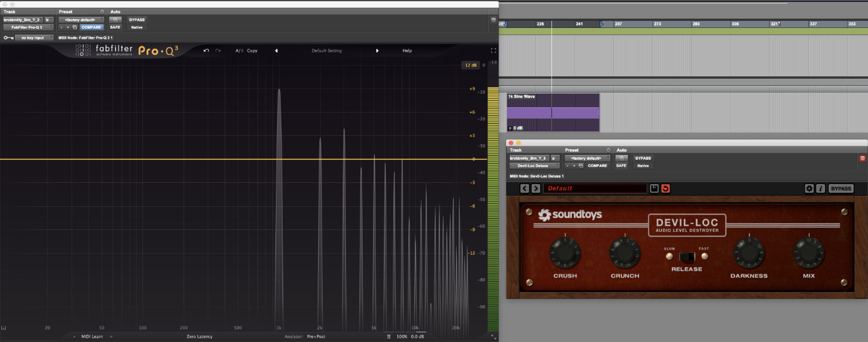Go to next Pro-Q 3 preset arrow
Screen dimensions: 868x342
[x=377, y=51]
